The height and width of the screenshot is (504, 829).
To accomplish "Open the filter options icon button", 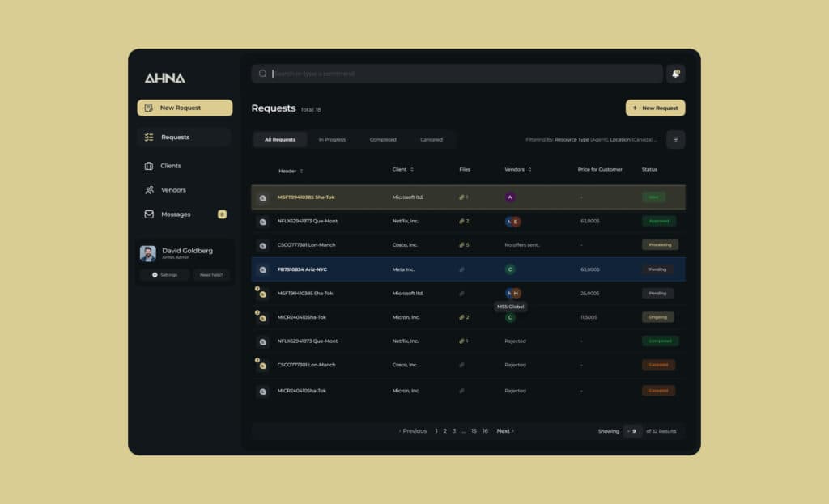I will point(675,139).
